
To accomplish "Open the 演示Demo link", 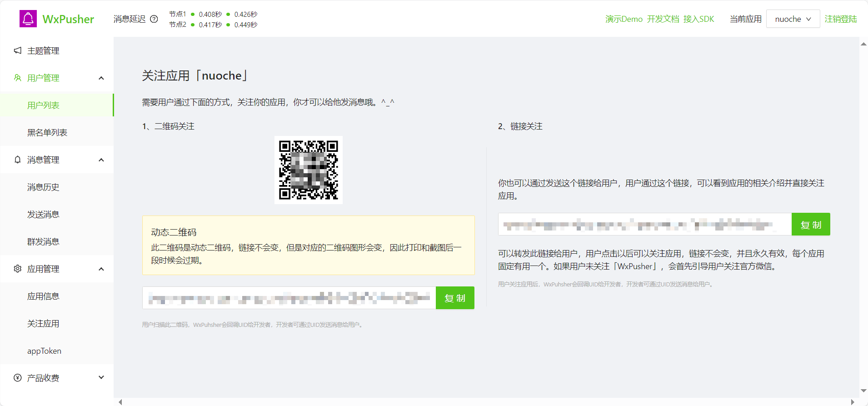I will 624,19.
